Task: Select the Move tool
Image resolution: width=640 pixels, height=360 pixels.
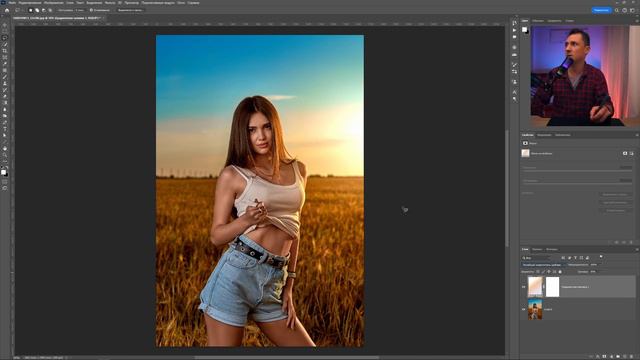Action: click(x=5, y=24)
